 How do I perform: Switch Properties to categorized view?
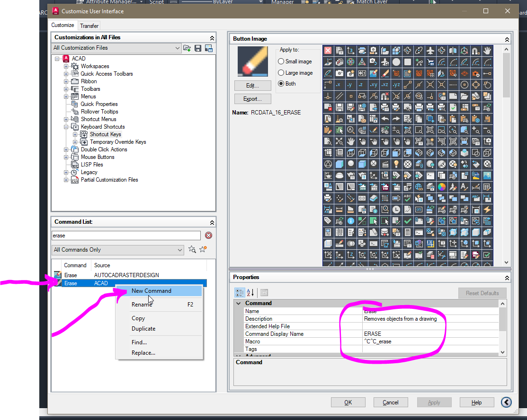pos(240,293)
